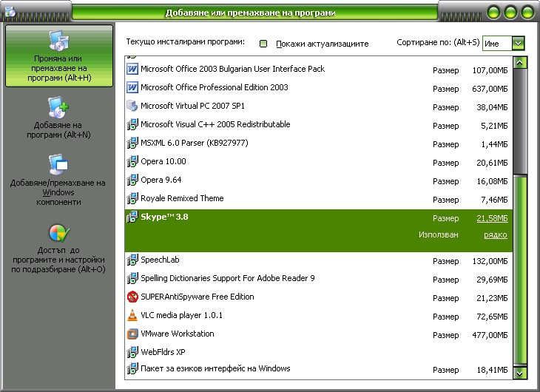
Task: Click the 21,58МБ size link for Skype
Action: coord(492,218)
